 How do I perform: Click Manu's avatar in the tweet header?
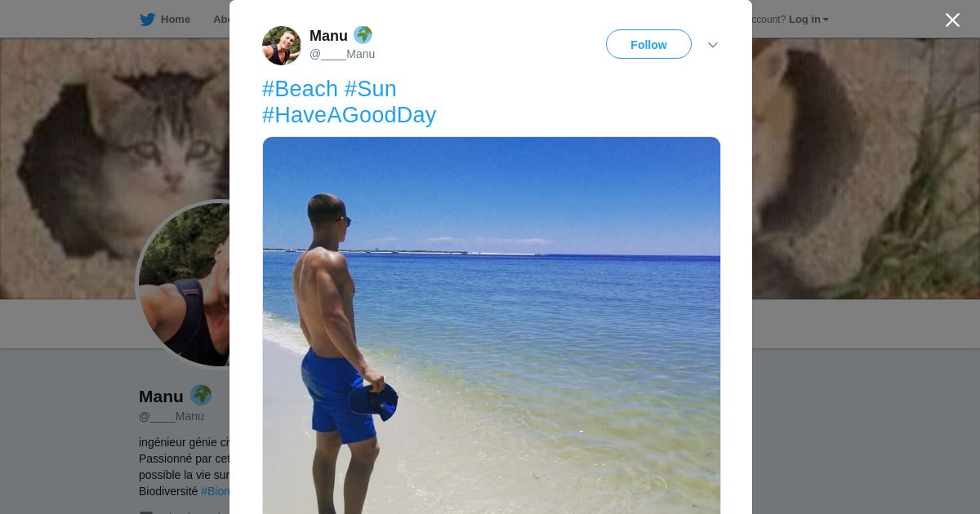pyautogui.click(x=282, y=46)
